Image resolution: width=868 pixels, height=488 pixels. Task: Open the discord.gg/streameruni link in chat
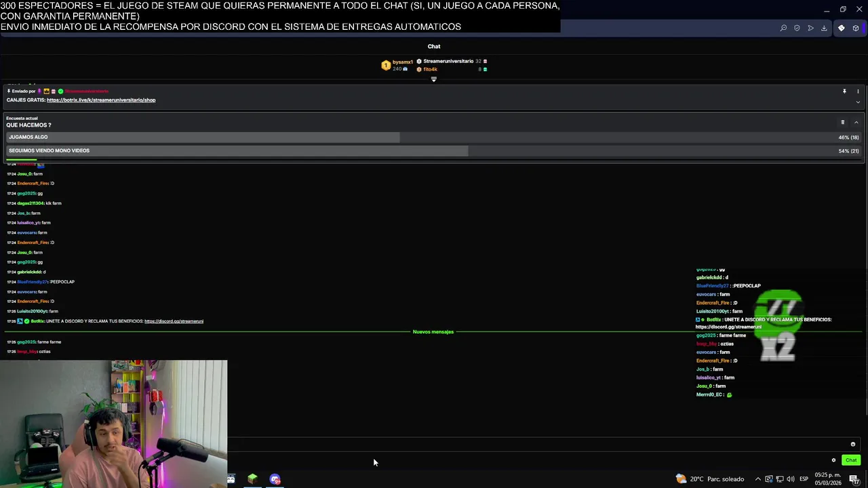pyautogui.click(x=174, y=321)
